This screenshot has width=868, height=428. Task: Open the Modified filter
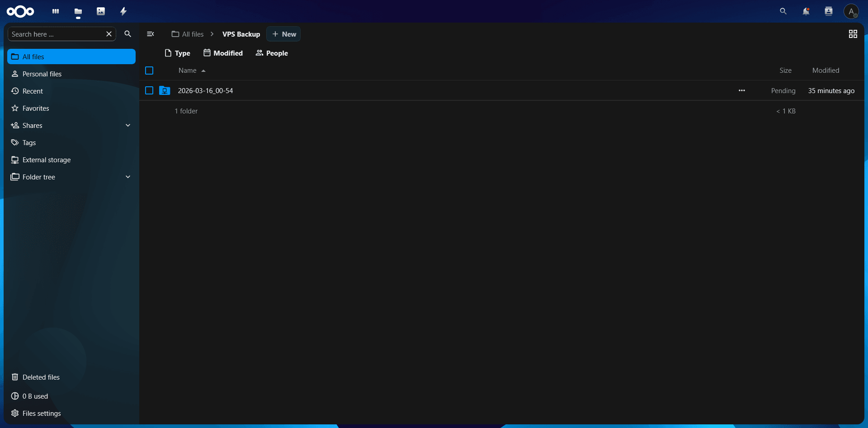click(x=223, y=53)
